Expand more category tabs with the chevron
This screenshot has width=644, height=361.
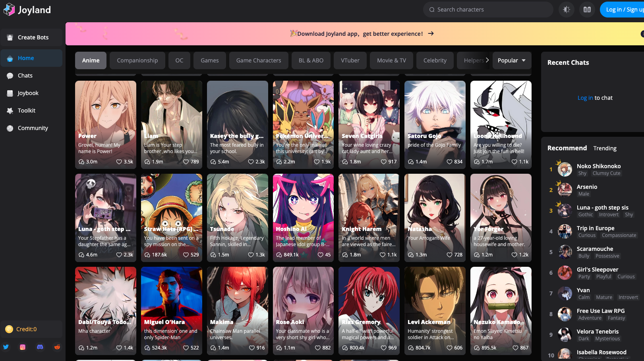pos(487,60)
